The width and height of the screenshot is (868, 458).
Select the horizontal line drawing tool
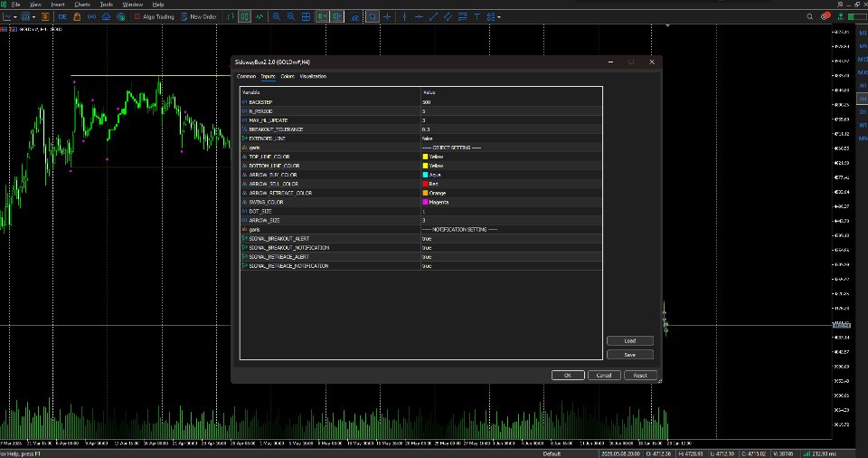(419, 16)
